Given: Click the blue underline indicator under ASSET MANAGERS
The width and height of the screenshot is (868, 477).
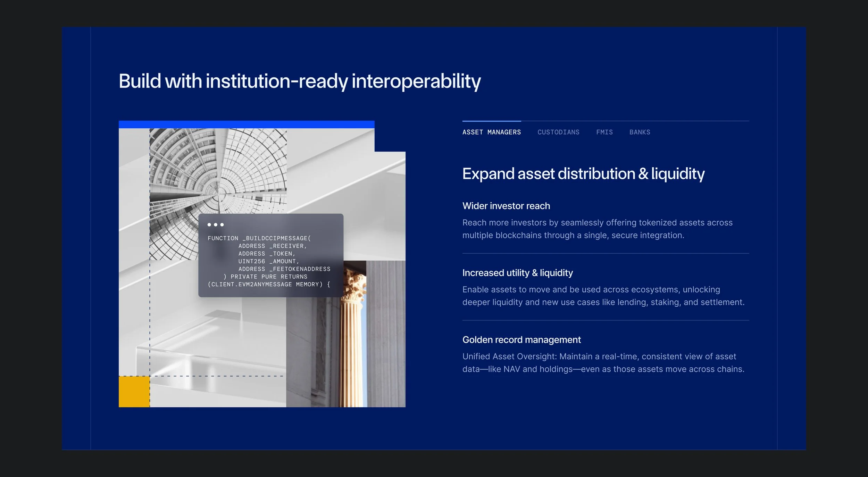Looking at the screenshot, I should (491, 121).
